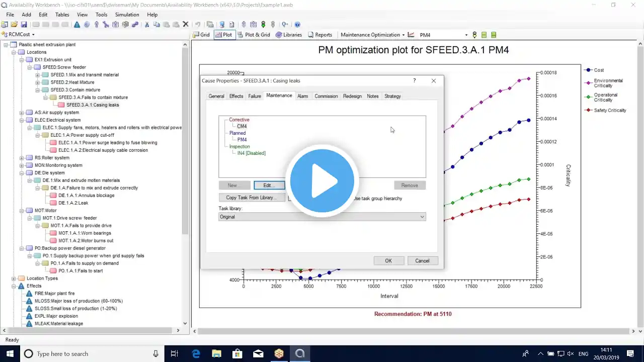The width and height of the screenshot is (644, 362).
Task: Open the Redesign tab in Cause Properties
Action: click(352, 96)
